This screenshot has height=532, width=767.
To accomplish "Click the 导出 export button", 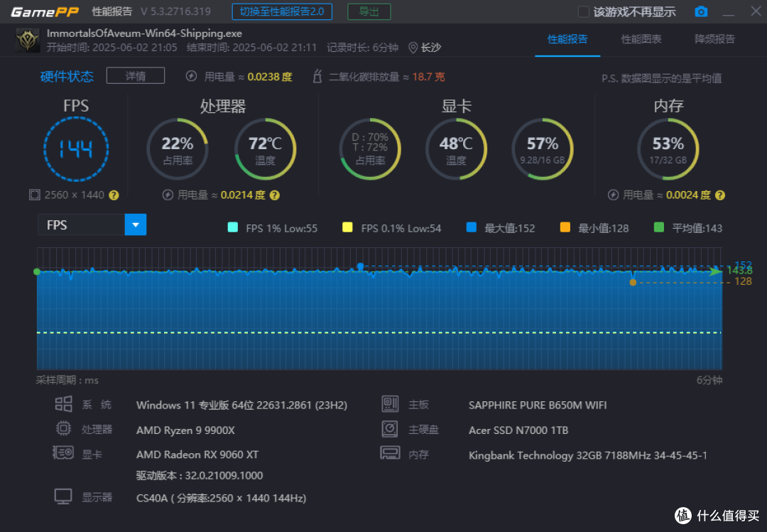I will 369,12.
